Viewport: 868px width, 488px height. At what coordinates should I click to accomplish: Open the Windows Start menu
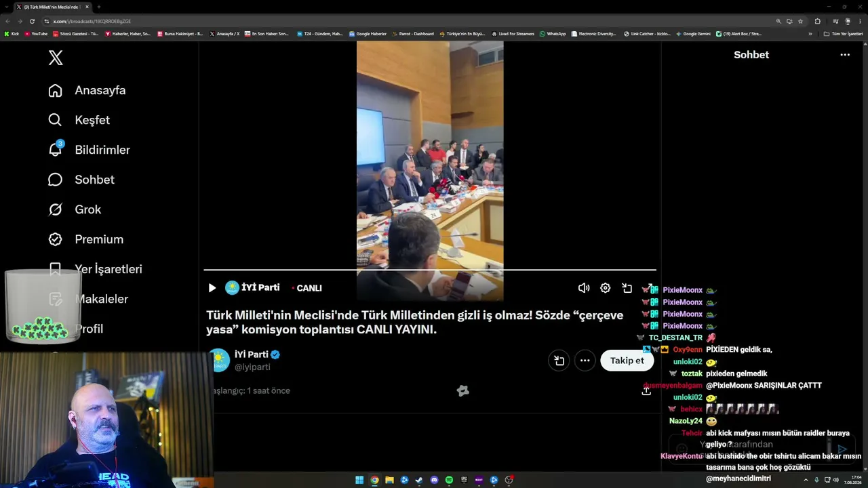(x=359, y=480)
